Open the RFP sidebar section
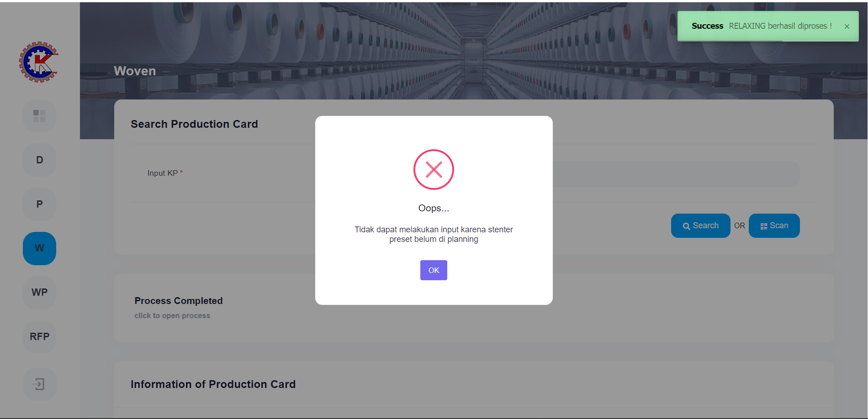The height and width of the screenshot is (419, 868). click(x=40, y=337)
